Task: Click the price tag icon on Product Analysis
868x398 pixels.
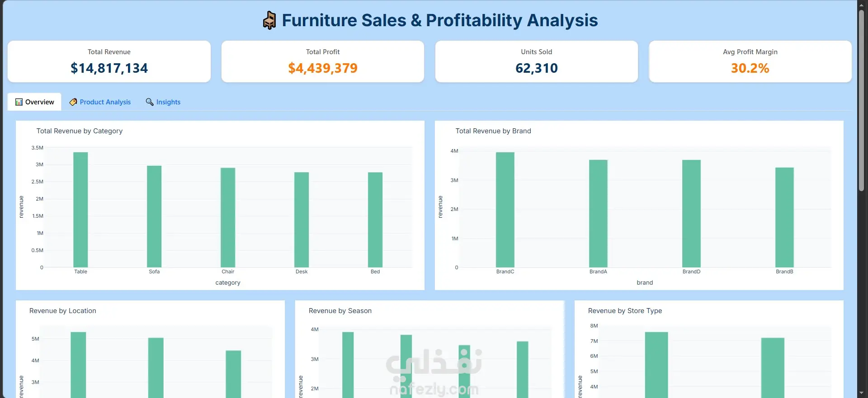Action: [x=73, y=102]
